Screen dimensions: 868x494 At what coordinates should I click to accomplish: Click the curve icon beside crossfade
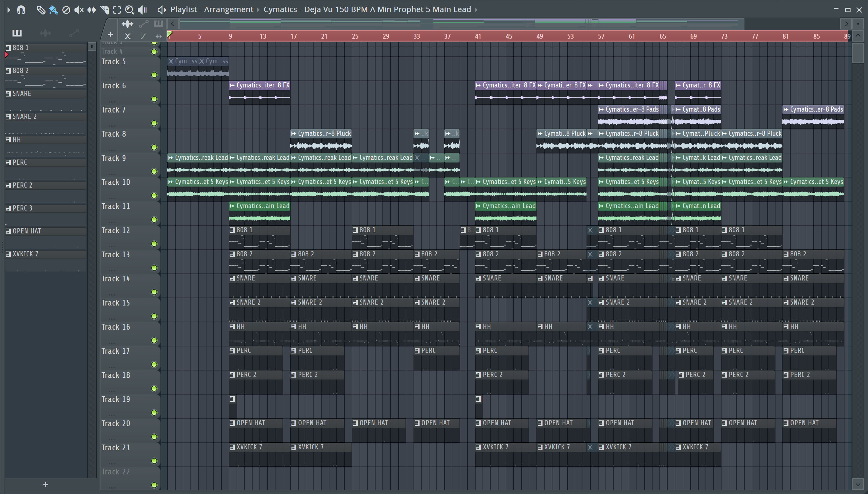click(x=143, y=36)
